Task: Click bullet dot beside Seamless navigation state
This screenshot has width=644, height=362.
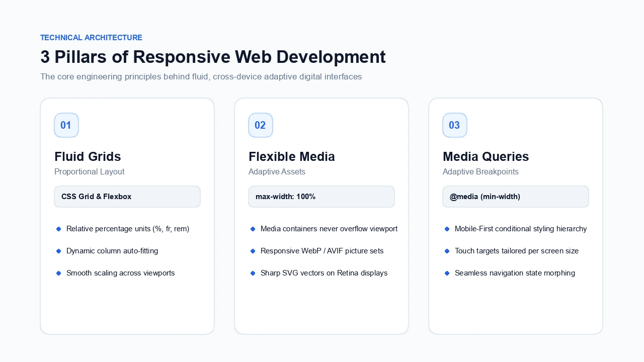Action: [447, 273]
